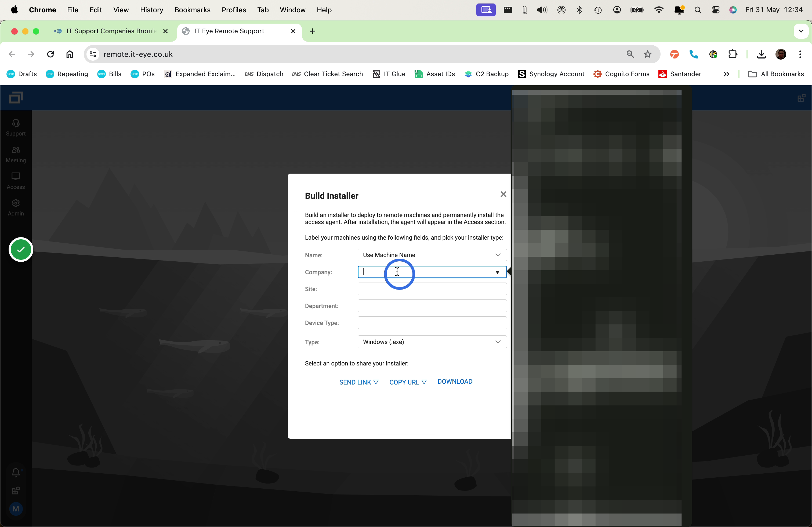Open the Santander bookmark

[x=680, y=74]
